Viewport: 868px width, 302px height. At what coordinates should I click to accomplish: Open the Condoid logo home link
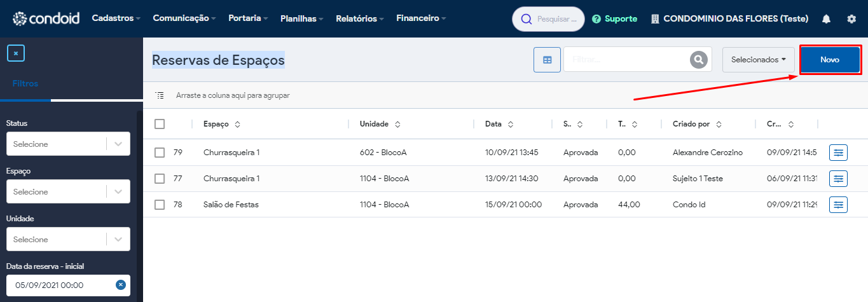coord(46,18)
